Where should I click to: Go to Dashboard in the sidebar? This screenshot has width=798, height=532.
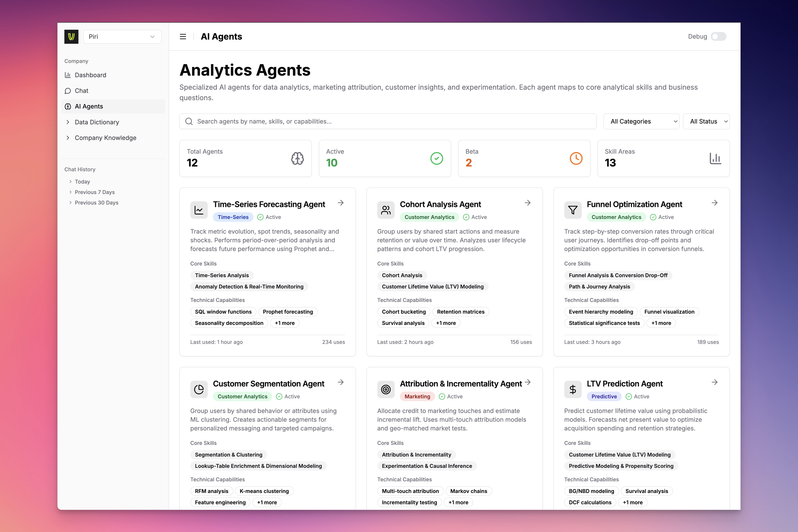click(x=90, y=75)
